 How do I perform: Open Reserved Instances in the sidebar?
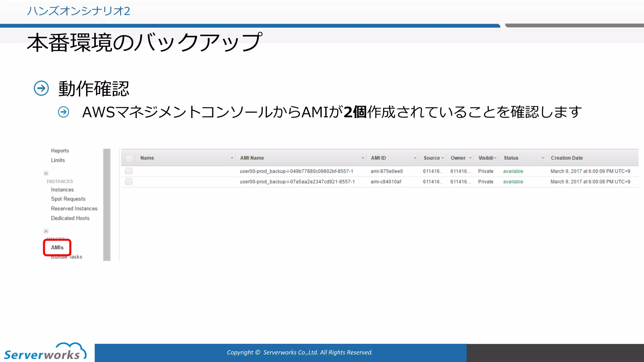74,208
